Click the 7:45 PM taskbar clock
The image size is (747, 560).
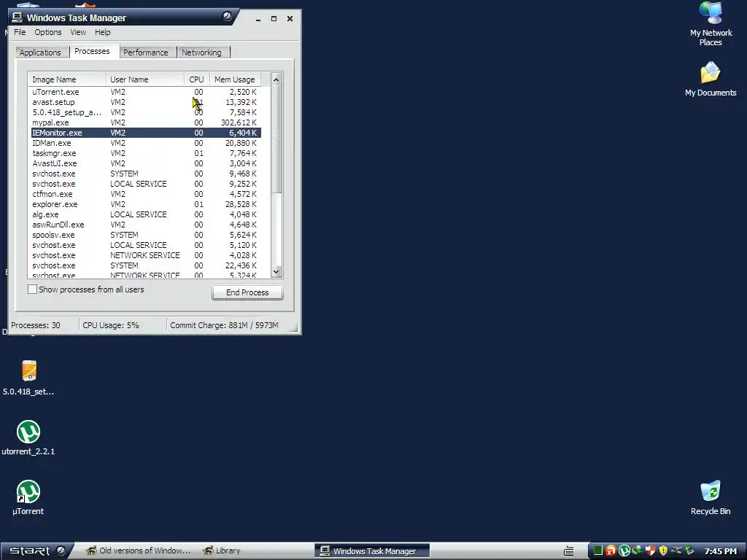[720, 551]
